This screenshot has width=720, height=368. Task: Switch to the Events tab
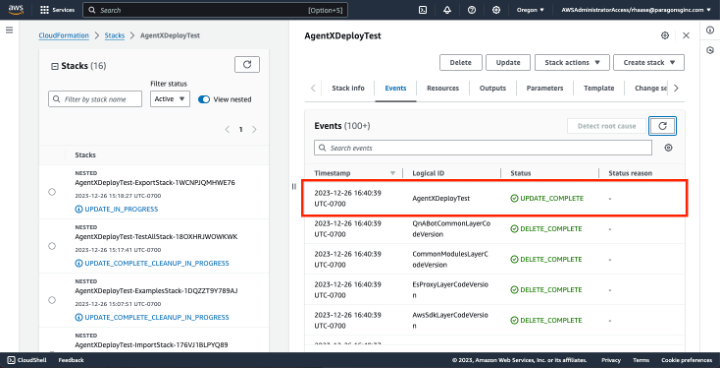click(x=395, y=88)
